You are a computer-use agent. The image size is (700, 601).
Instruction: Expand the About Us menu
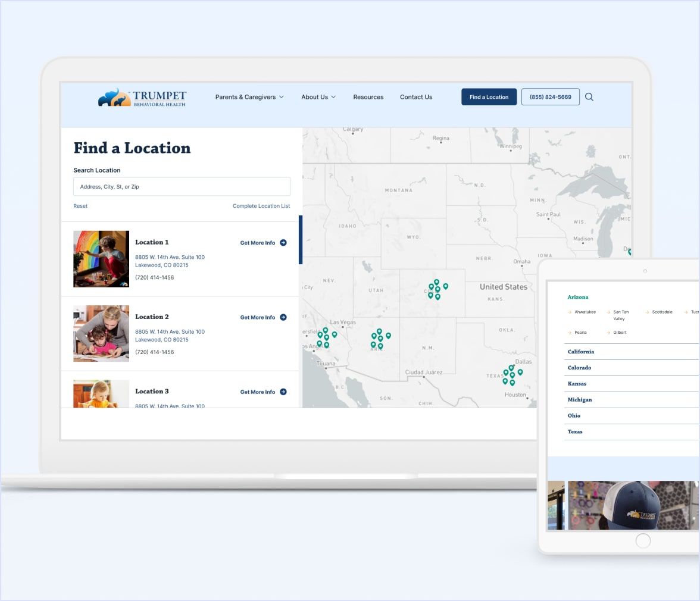[x=318, y=97]
